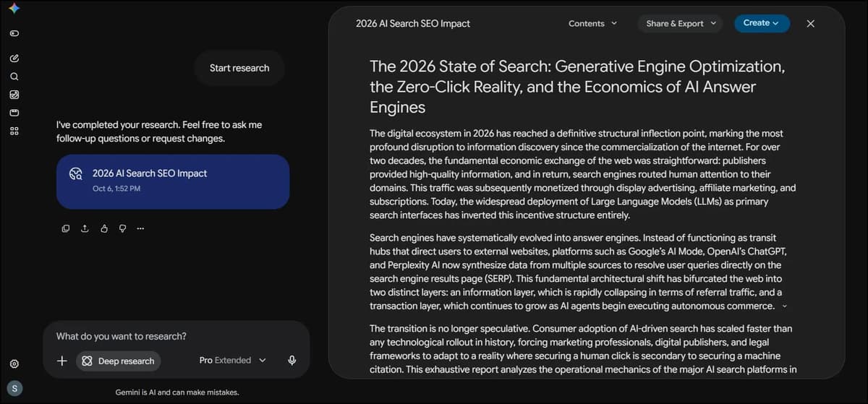Click paragraph starting 'The transition is no longer speculative'
This screenshot has height=404, width=868.
[583, 349]
